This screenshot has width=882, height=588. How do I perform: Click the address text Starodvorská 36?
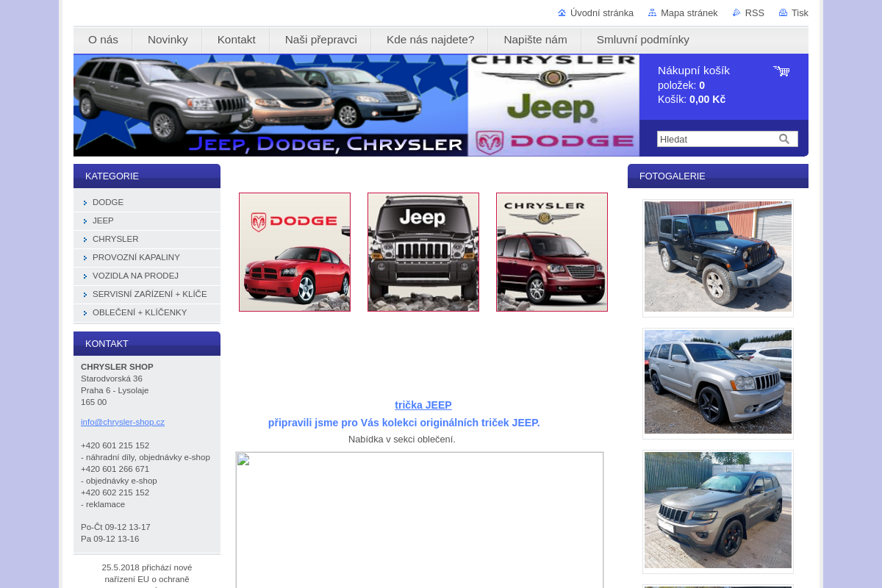coord(112,379)
